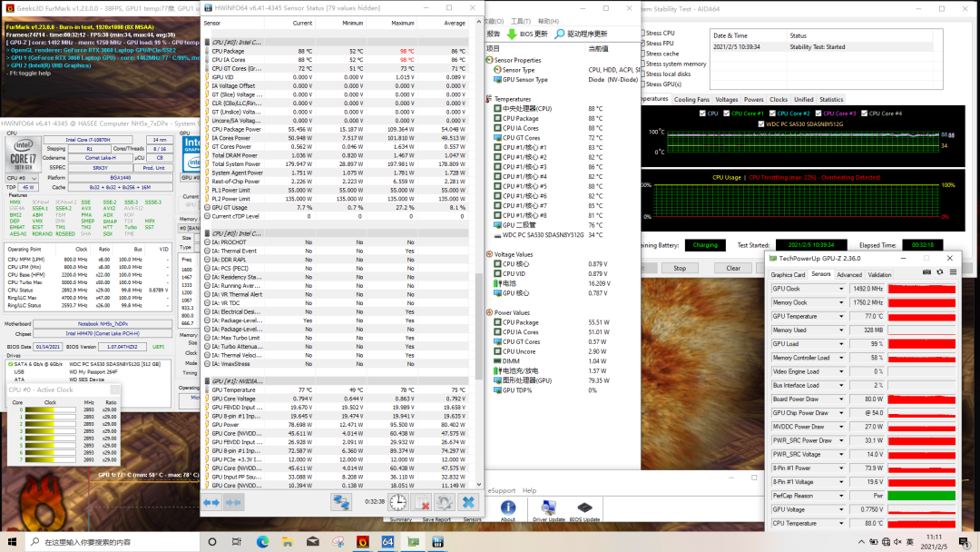
Task: Click the HWiNFO network remote-sensor icon
Action: click(342, 502)
